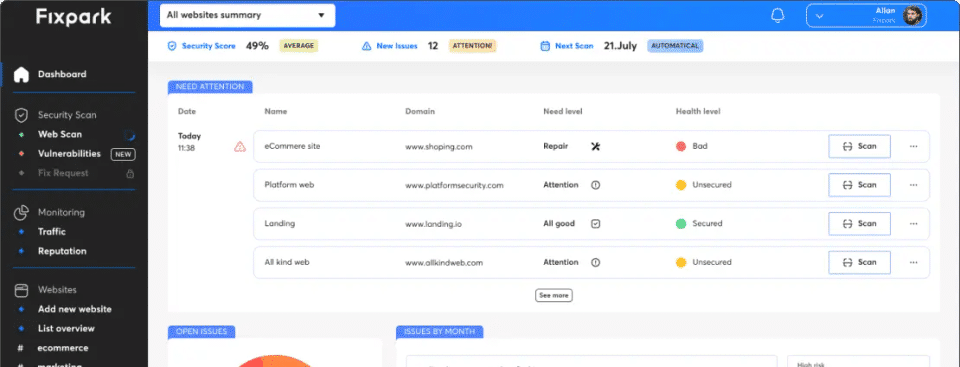Viewport: 960px width, 367px height.
Task: Click the lock icon beside Fix Request
Action: coord(130,173)
